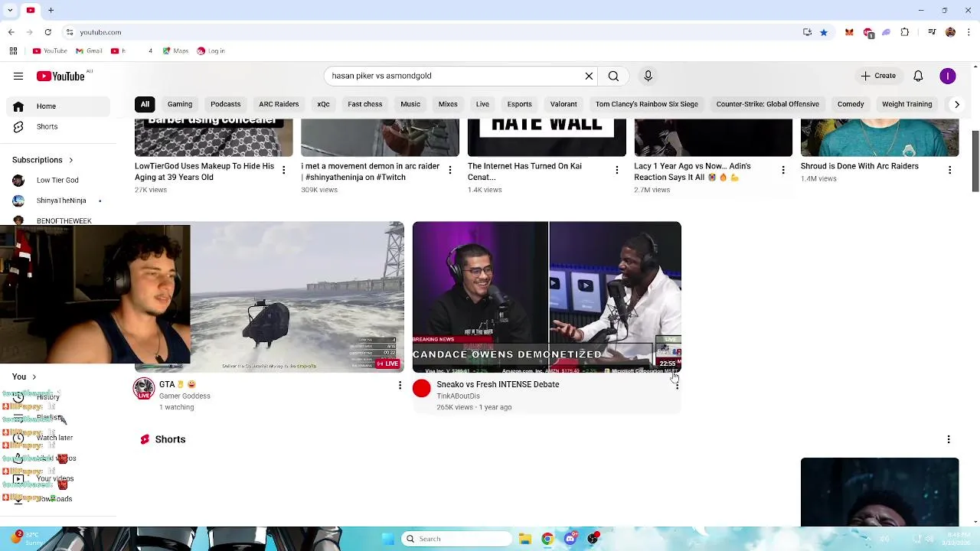Screen dimensions: 980x551
Task: Start voice search with microphone icon
Action: 648,76
